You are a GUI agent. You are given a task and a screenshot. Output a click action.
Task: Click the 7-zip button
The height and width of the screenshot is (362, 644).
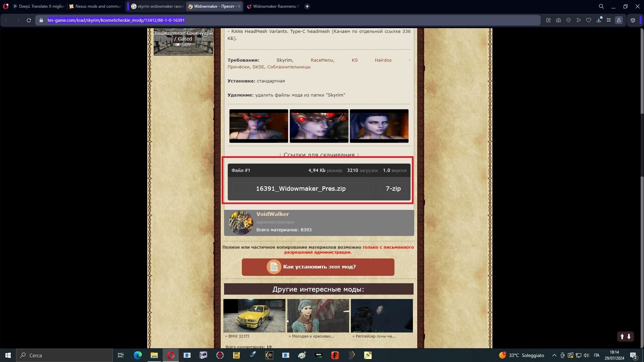393,188
